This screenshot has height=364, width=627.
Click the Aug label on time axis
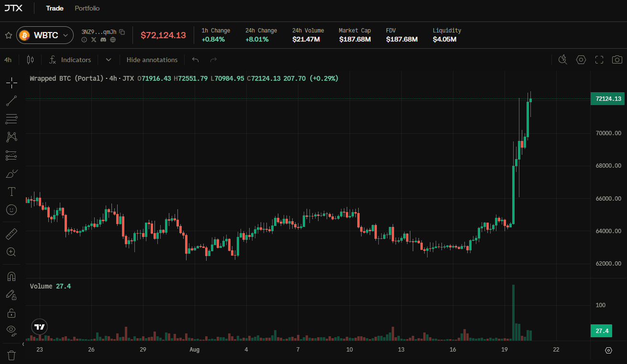coord(194,350)
